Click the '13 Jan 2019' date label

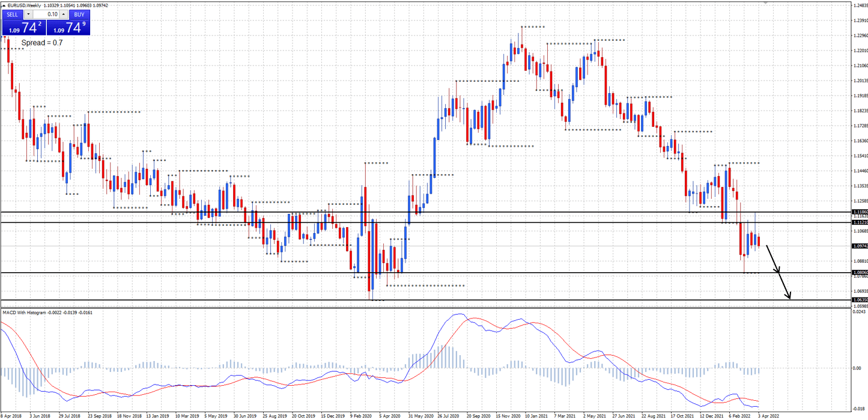(157, 415)
